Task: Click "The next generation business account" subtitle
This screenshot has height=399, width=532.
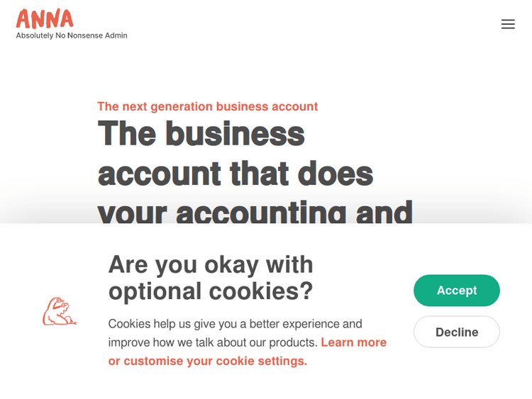Action: [x=207, y=106]
